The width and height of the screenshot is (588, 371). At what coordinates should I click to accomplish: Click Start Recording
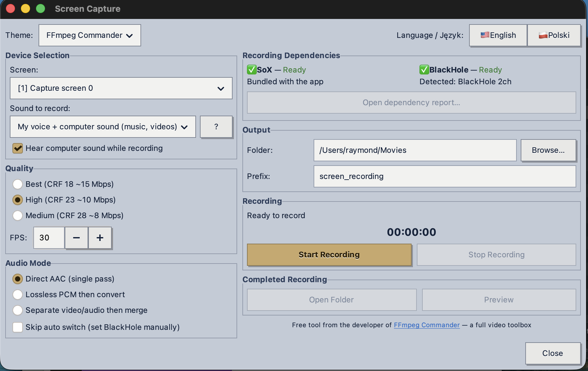(329, 255)
